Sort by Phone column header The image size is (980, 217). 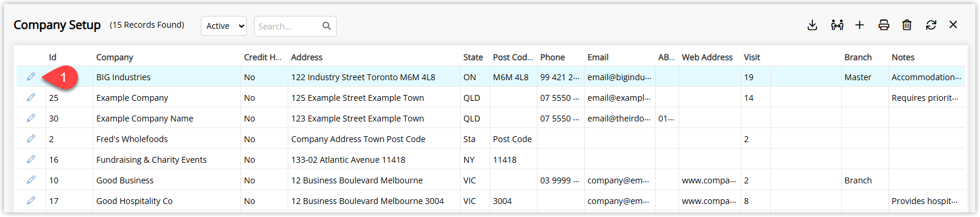552,57
